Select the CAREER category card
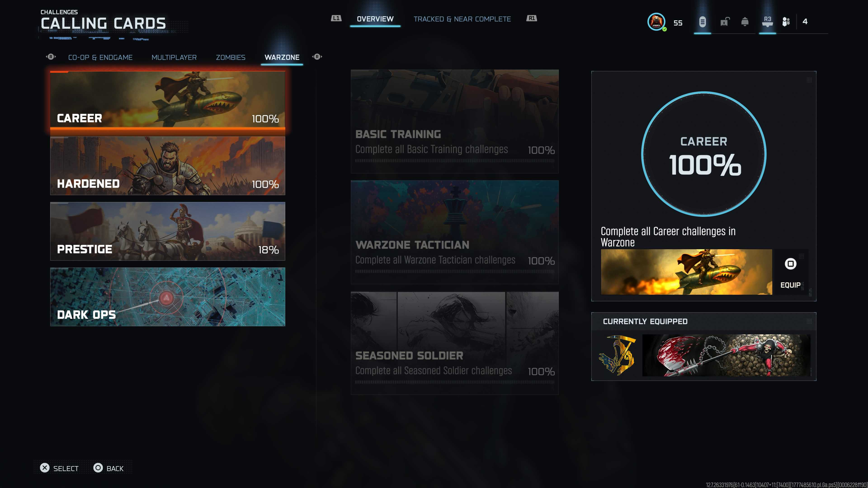Viewport: 868px width, 488px height. coord(167,100)
